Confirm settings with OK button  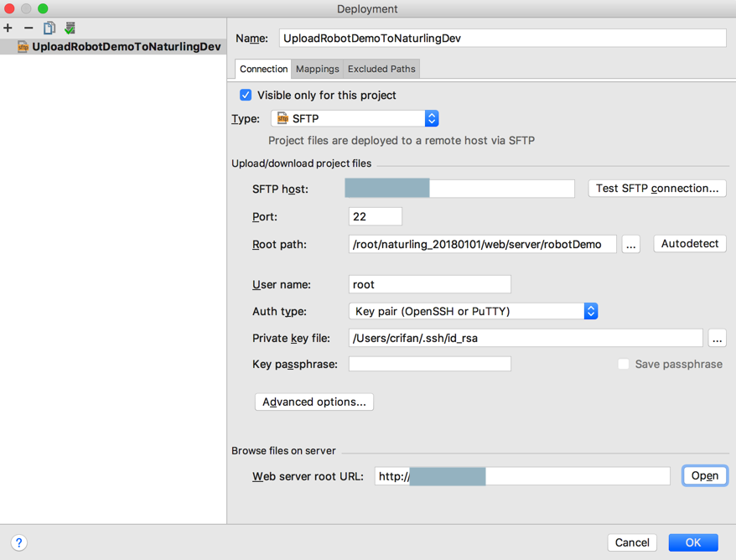[693, 542]
